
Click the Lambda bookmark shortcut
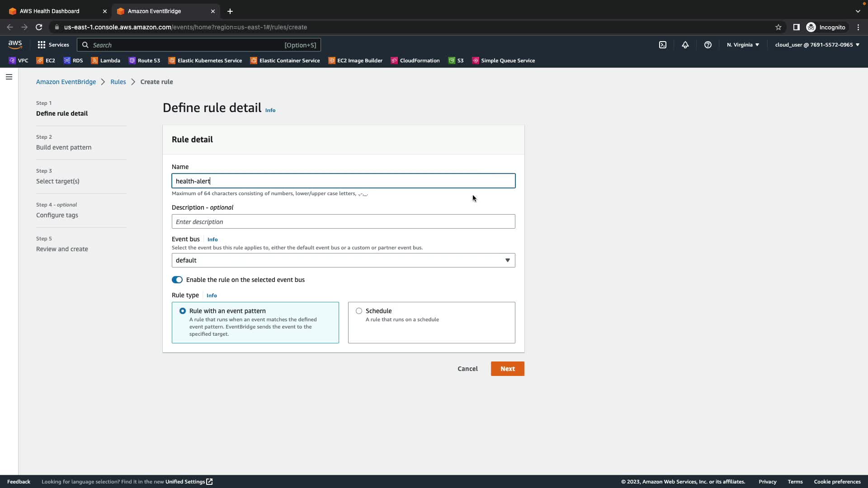click(106, 61)
